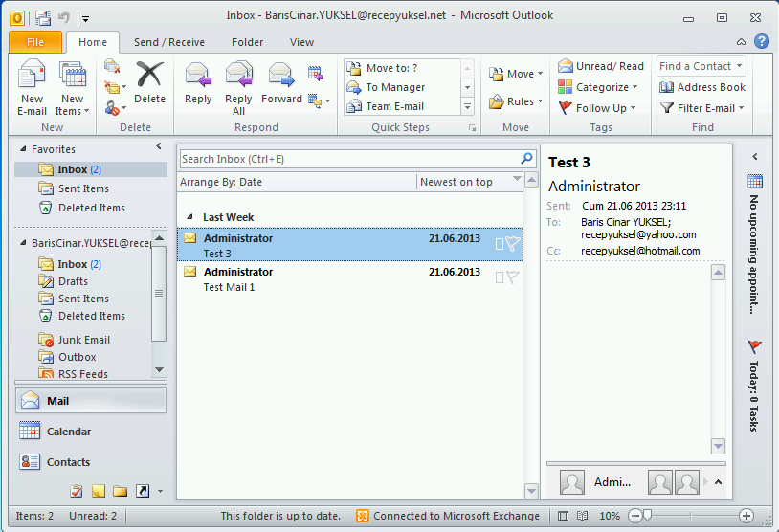779x532 pixels.
Task: Open the View tab
Action: point(302,42)
